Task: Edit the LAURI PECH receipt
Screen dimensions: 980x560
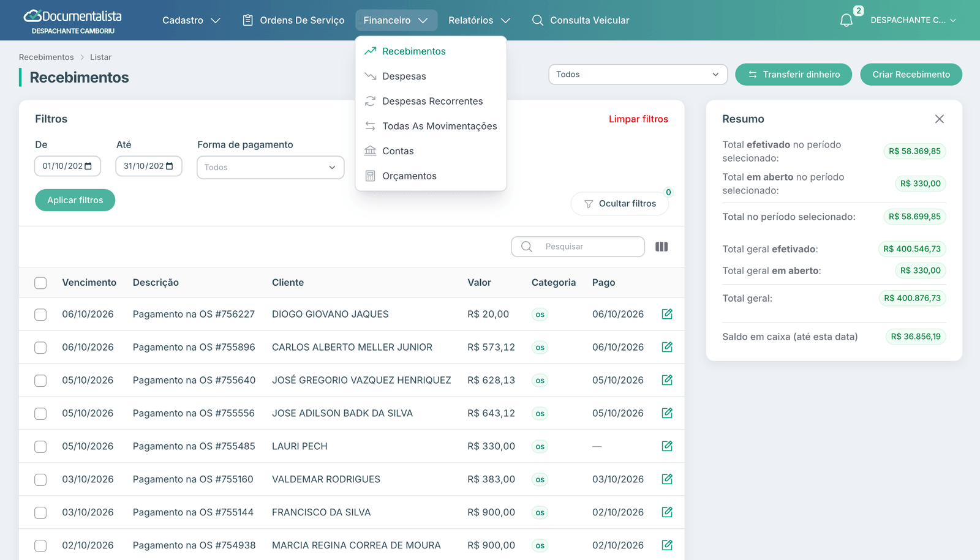Action: click(667, 446)
